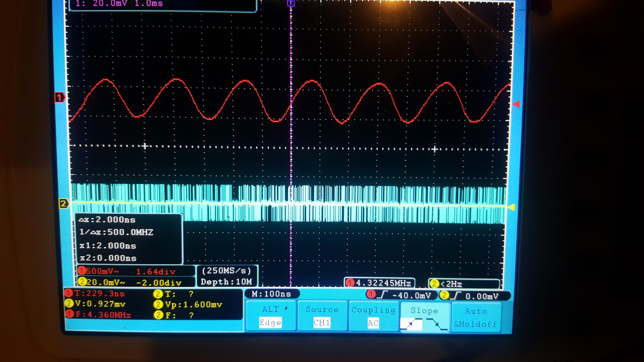Screen dimensions: 644x362
Task: Click channel 1 ground level marker
Action: (60, 97)
